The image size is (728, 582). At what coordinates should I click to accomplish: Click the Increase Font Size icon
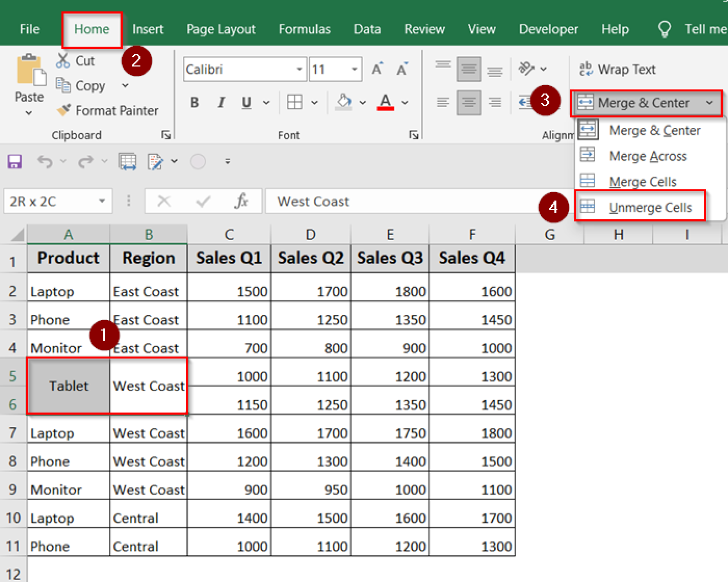[x=376, y=69]
